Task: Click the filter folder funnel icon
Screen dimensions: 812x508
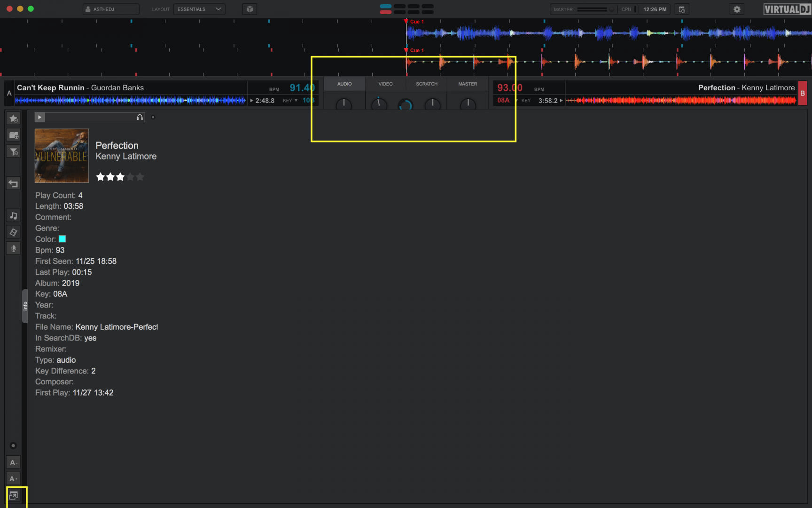Action: pyautogui.click(x=14, y=151)
